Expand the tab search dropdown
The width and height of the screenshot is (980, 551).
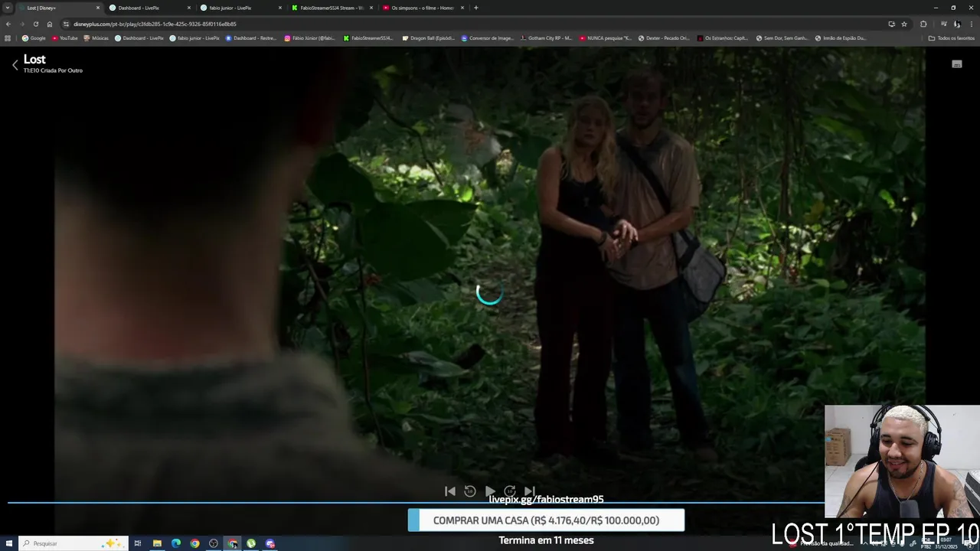tap(7, 8)
